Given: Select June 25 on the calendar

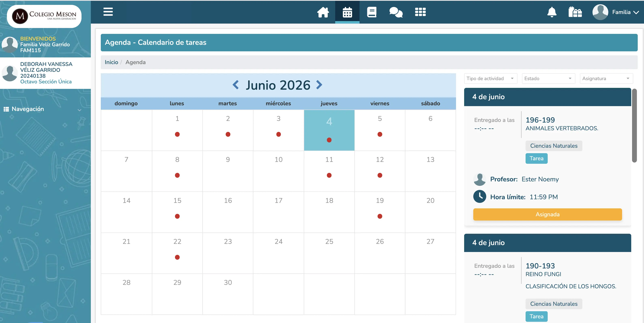Looking at the screenshot, I should pyautogui.click(x=329, y=253).
